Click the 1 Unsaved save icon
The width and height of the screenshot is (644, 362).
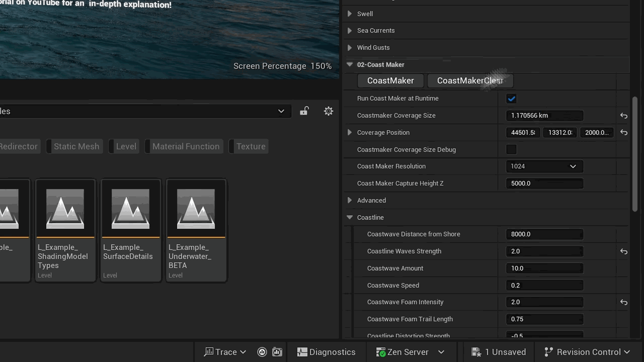476,352
